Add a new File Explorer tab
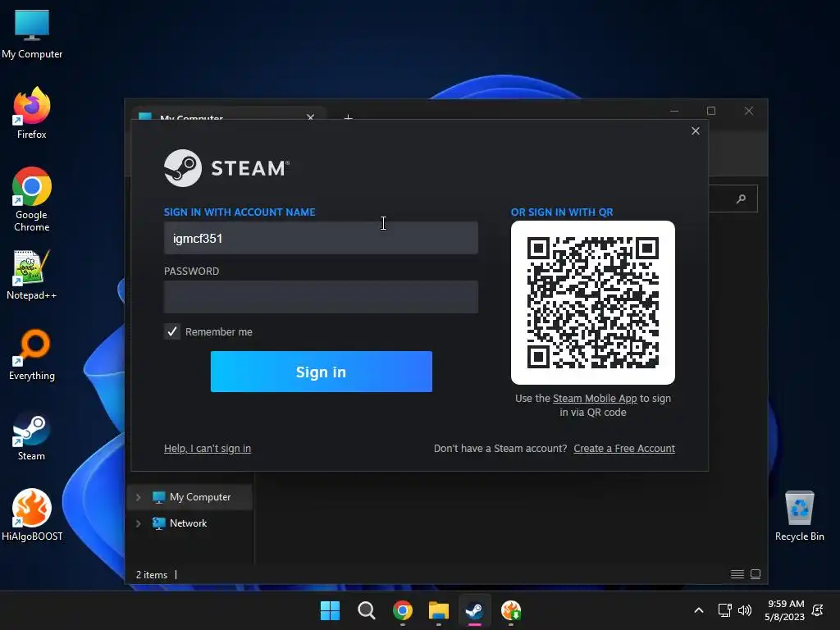This screenshot has height=630, width=840. (x=348, y=116)
